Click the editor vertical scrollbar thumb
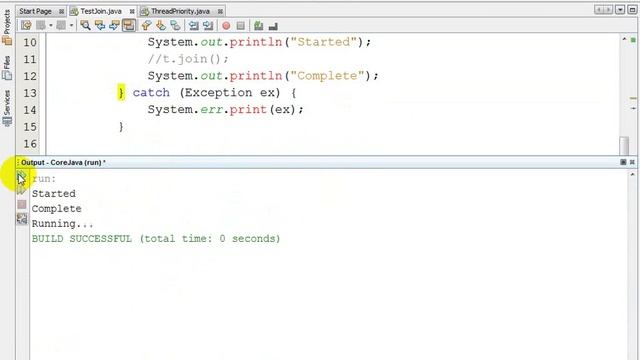The image size is (640, 360). [624, 145]
